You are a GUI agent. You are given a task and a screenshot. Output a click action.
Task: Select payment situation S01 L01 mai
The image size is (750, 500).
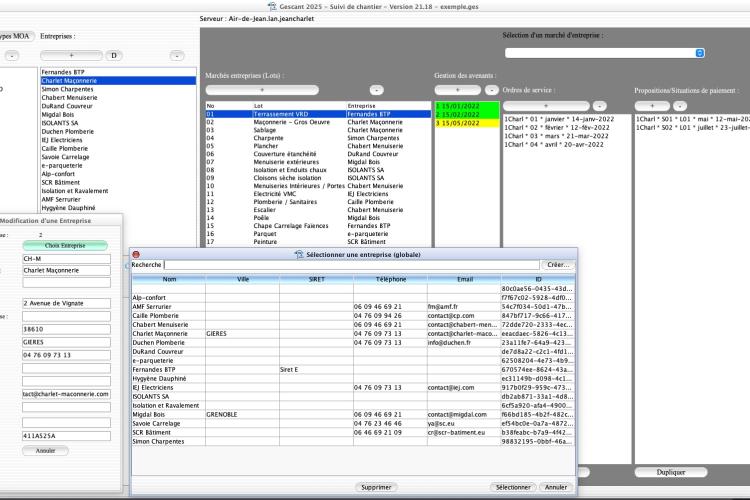(693, 119)
